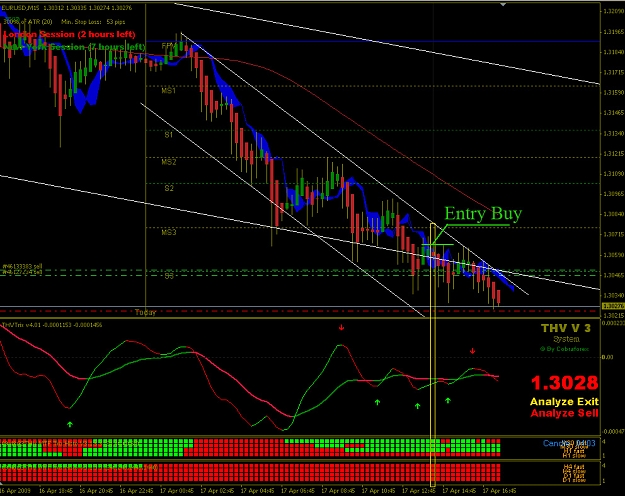This screenshot has height=496, width=625.
Task: Click the #46133383 sell order label
Action: pos(22,266)
